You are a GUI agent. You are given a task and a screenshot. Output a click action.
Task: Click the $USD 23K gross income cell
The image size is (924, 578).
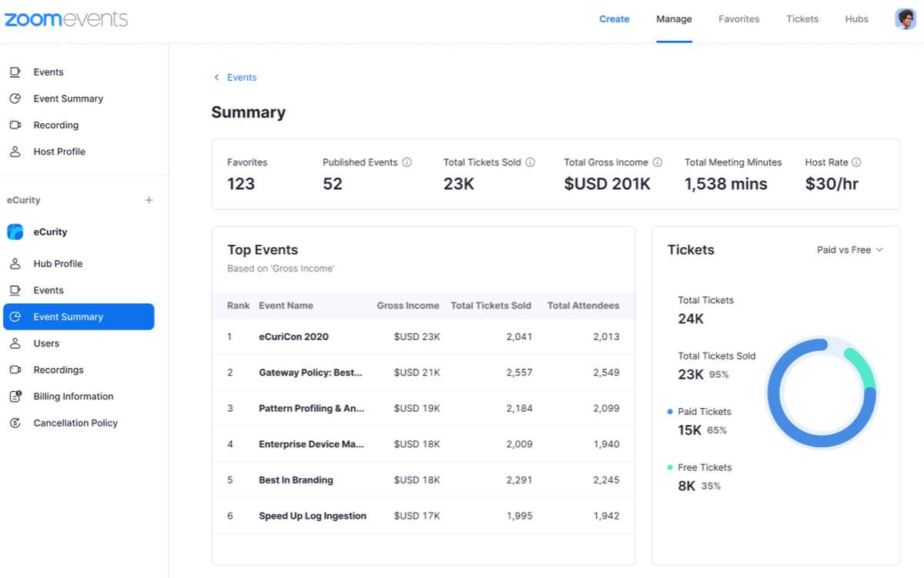point(417,336)
